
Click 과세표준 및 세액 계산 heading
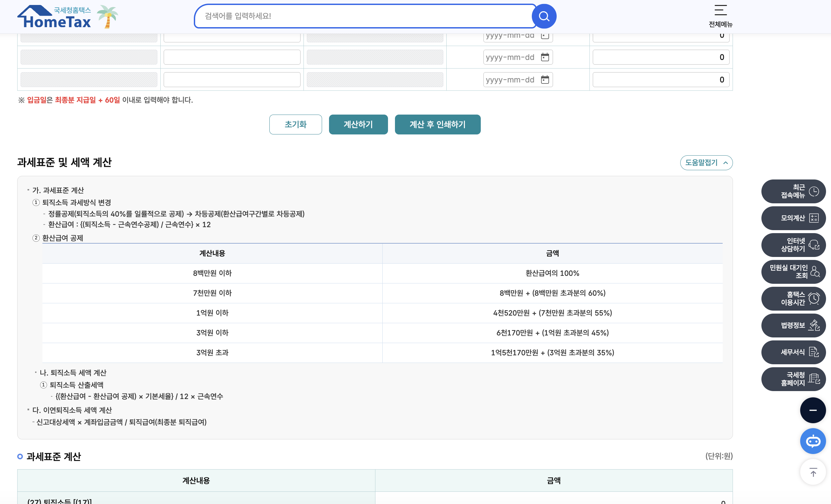[x=64, y=162]
